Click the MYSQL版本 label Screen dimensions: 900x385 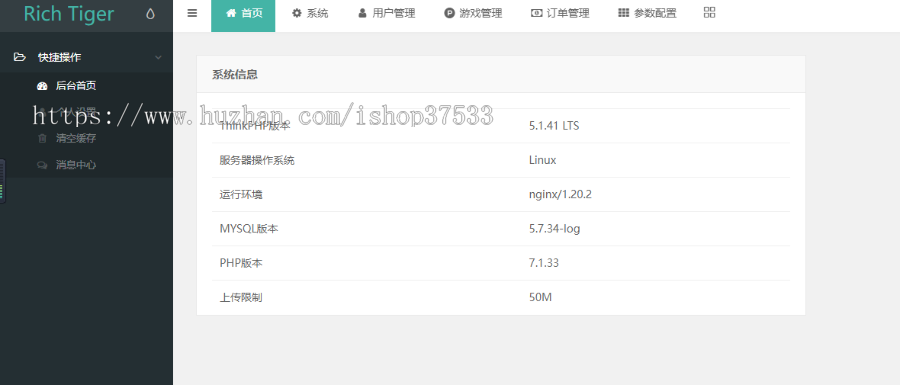249,229
